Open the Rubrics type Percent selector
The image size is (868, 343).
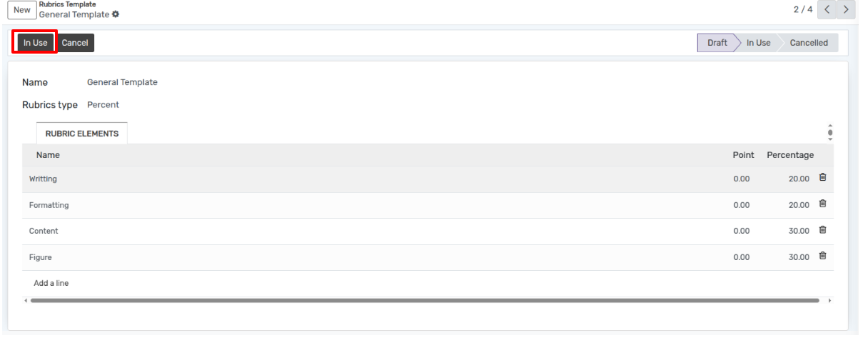point(104,104)
